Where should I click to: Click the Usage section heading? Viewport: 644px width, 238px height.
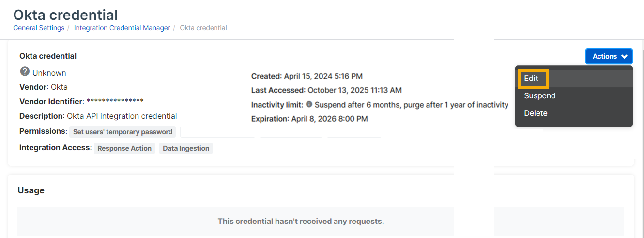tap(31, 190)
